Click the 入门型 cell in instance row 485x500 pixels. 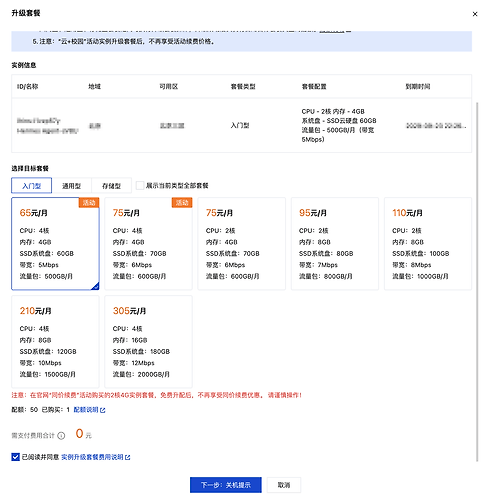pos(240,125)
